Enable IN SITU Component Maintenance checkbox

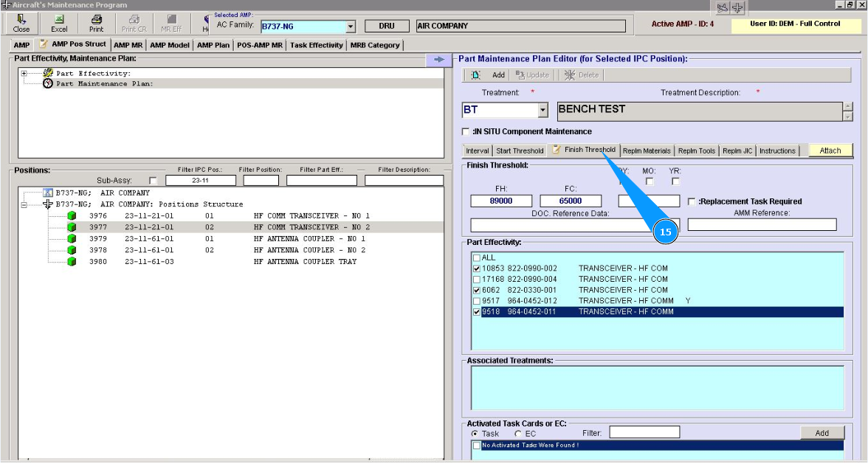(465, 132)
